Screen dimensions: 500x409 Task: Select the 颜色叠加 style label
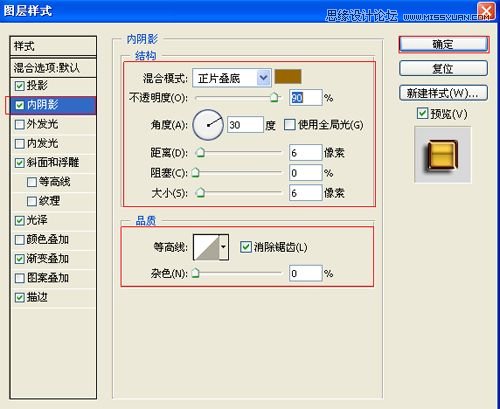(48, 239)
